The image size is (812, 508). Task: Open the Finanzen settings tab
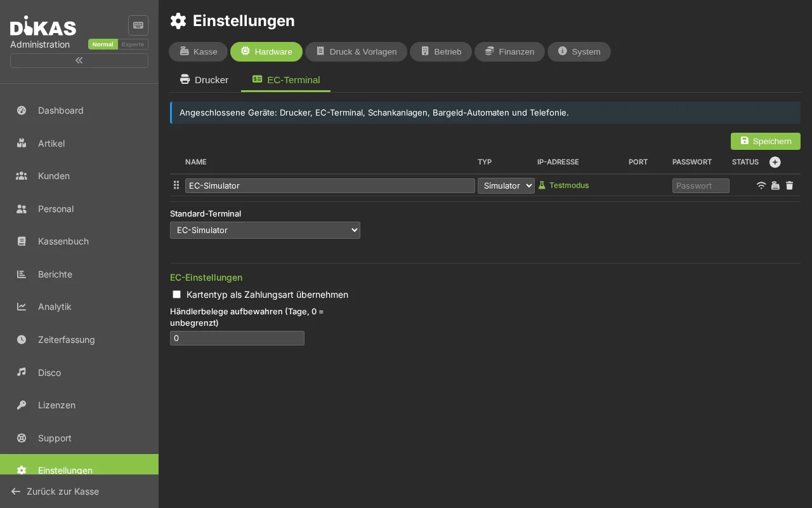(509, 51)
